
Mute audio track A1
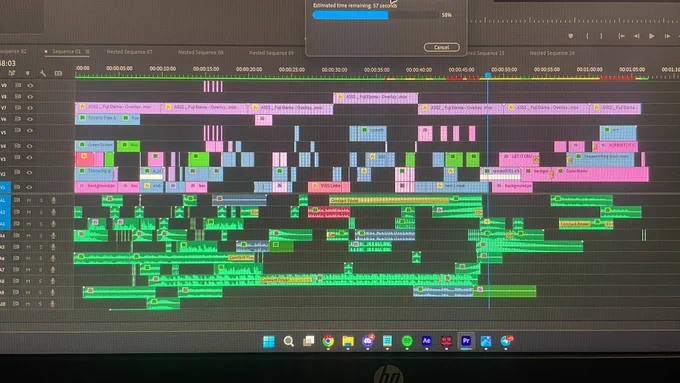(29, 200)
